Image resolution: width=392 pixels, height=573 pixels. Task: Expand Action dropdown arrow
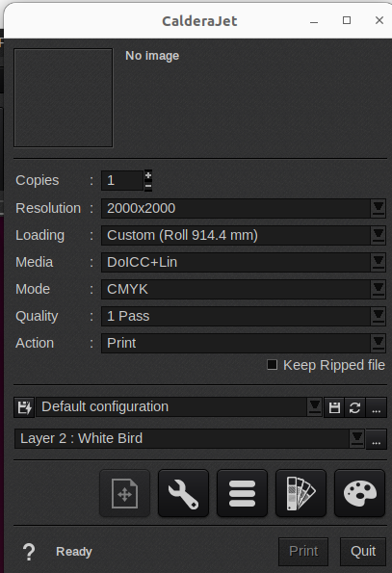point(379,343)
